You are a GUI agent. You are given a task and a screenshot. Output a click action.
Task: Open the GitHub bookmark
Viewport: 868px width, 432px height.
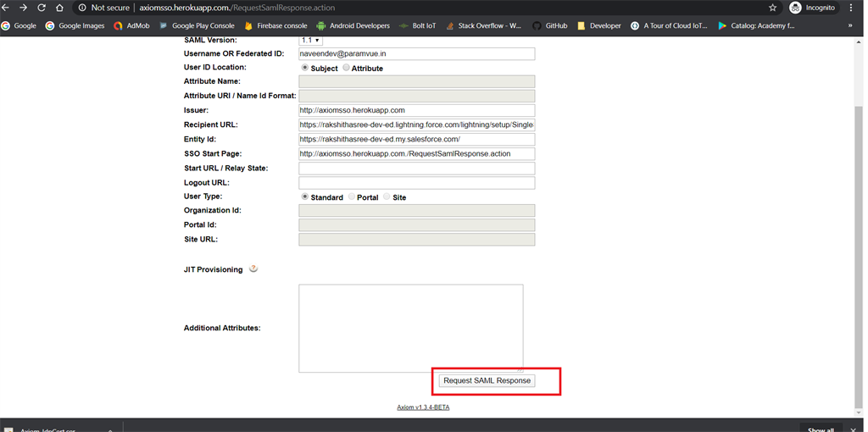pos(549,25)
